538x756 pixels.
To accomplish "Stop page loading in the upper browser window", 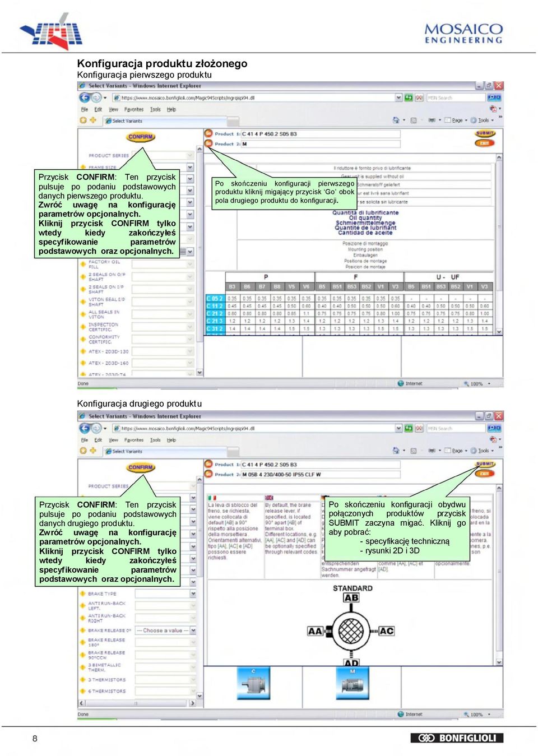I will 419,98.
